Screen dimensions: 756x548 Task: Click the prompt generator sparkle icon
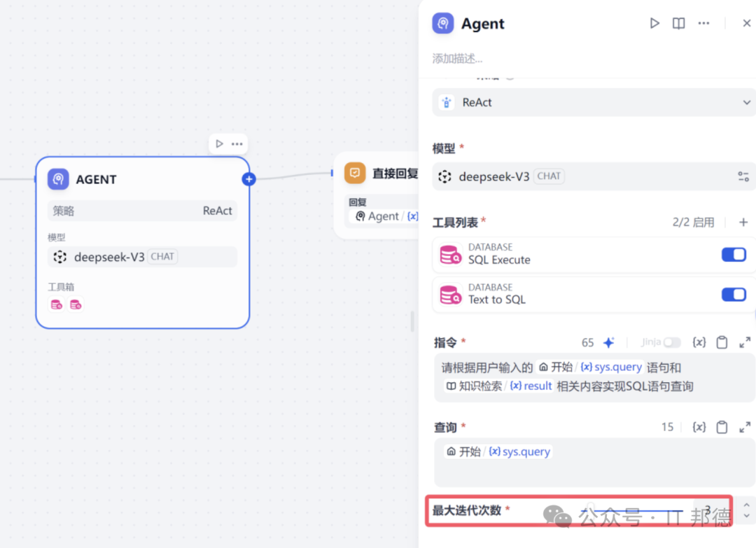click(x=609, y=342)
